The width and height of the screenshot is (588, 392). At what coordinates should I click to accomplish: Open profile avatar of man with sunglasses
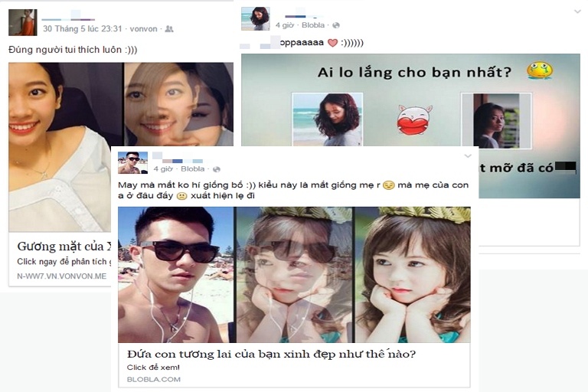132,163
